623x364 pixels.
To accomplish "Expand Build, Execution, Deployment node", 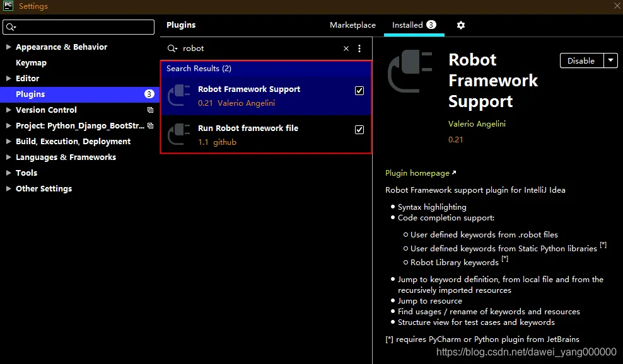I will click(x=8, y=141).
